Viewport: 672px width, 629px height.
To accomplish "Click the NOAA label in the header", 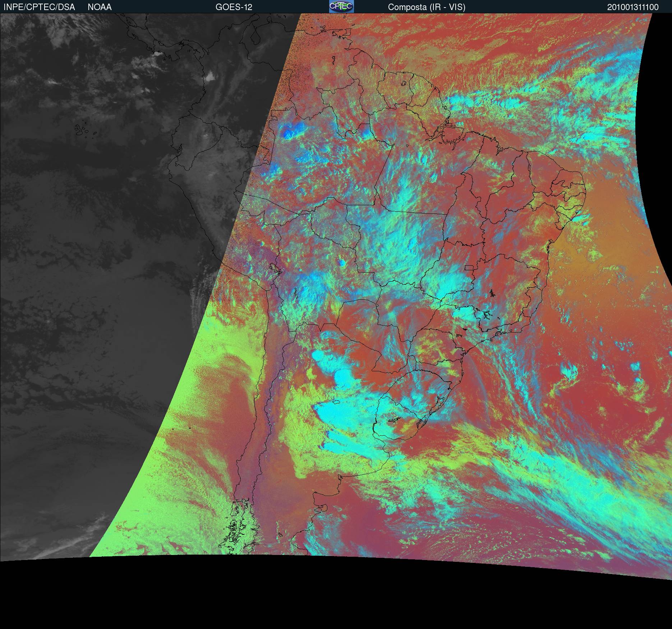I will 100,7.
